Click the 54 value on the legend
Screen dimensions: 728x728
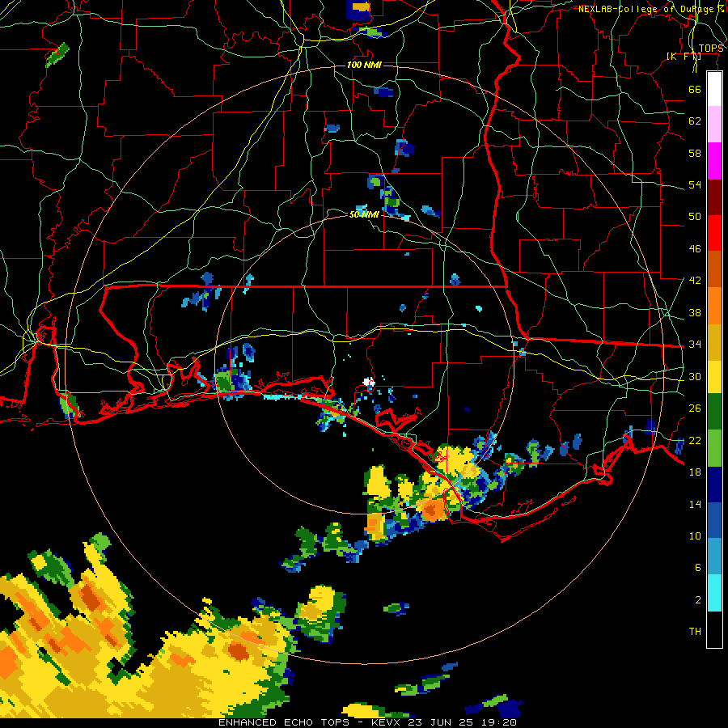tap(695, 184)
